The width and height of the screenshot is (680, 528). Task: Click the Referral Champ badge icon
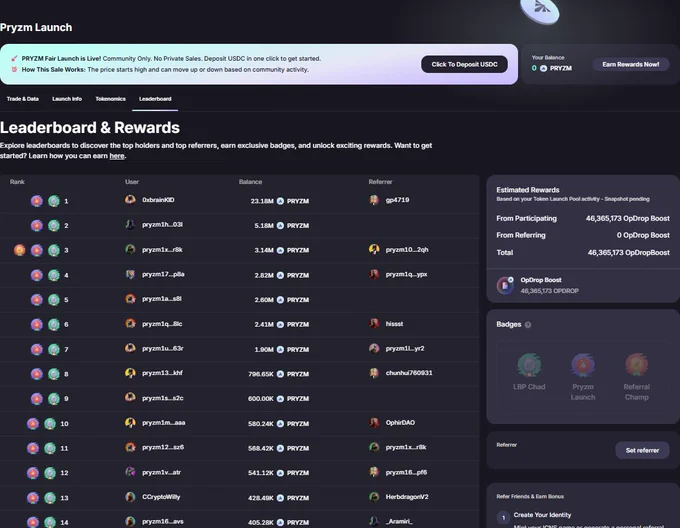(637, 365)
